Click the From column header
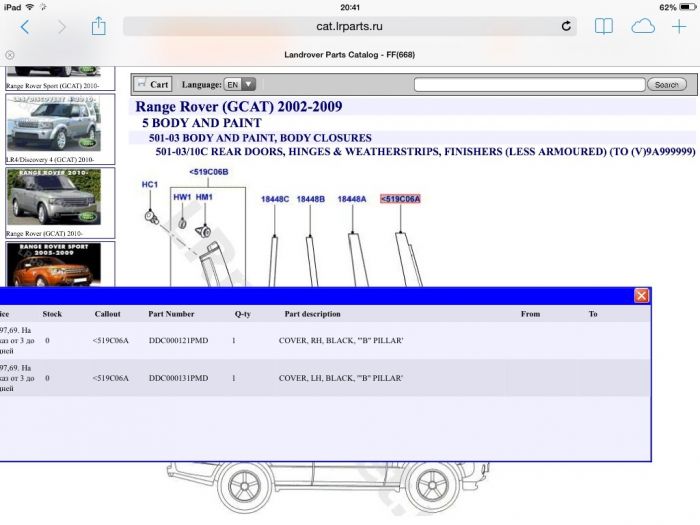This screenshot has width=700, height=525. [530, 314]
